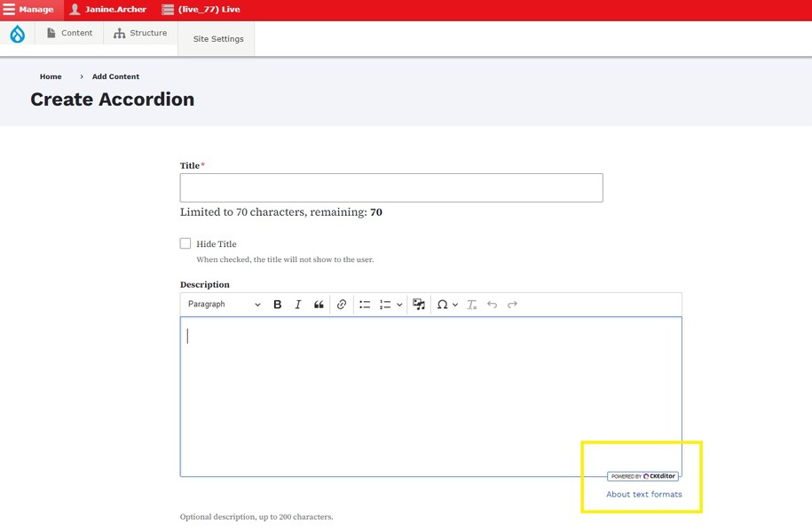Switch to the Site Settings tab

click(217, 39)
